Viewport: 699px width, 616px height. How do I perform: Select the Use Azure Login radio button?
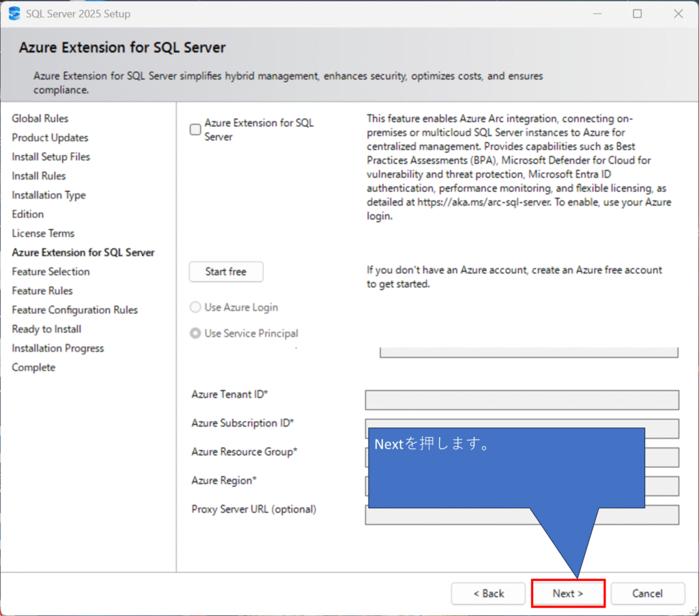pos(195,307)
